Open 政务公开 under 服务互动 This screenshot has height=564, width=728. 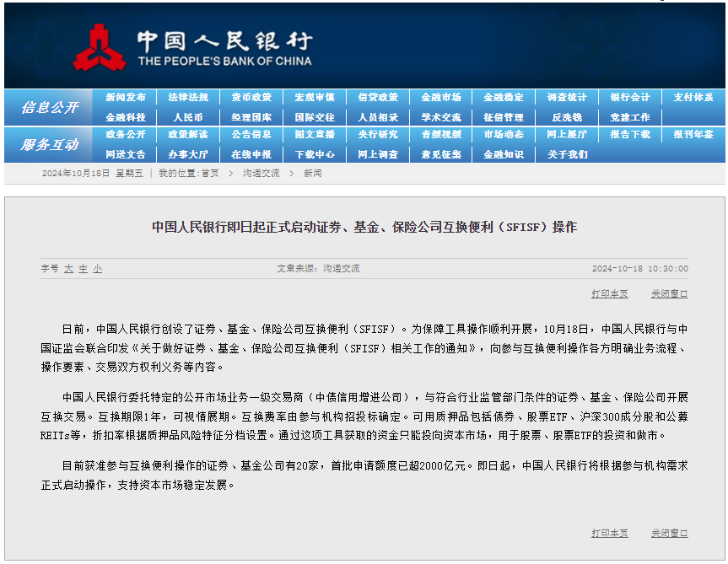tap(126, 135)
